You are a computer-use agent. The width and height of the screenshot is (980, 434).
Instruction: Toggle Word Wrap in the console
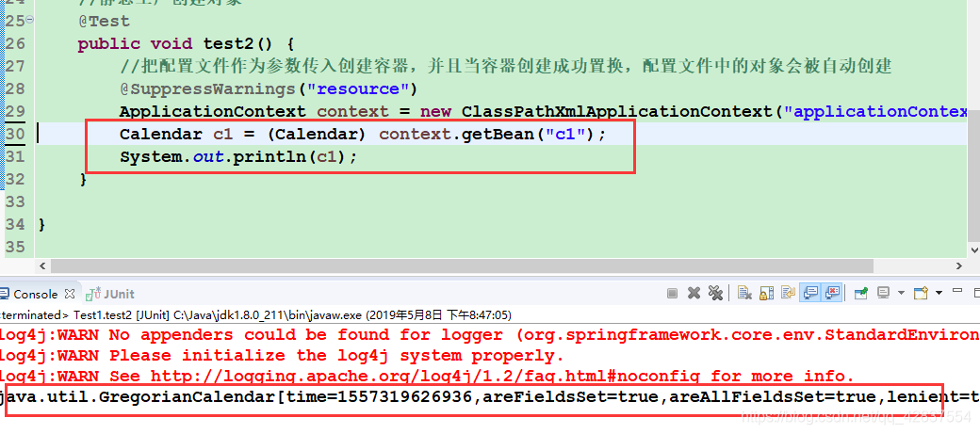click(788, 292)
